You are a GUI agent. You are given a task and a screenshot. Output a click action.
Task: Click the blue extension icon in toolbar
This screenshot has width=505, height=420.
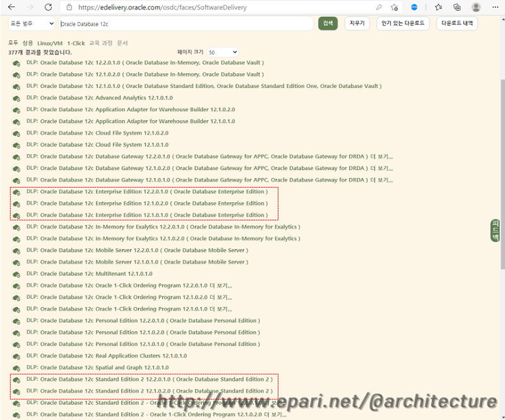414,7
